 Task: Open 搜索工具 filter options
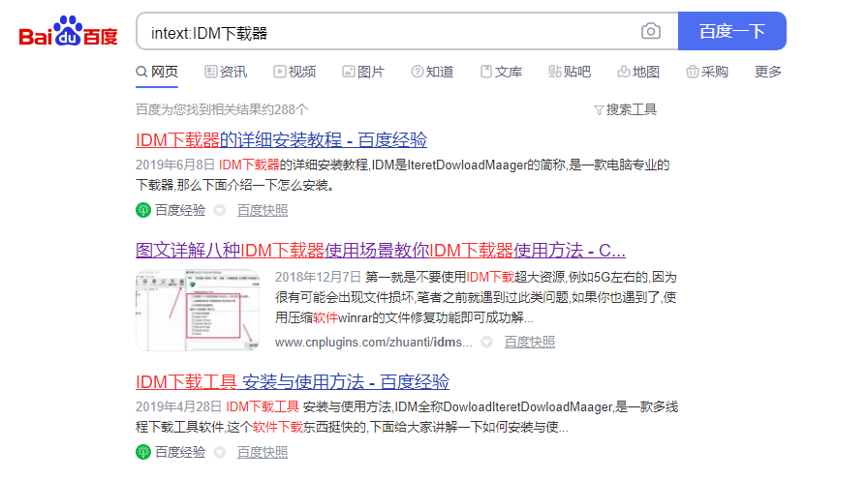point(625,109)
